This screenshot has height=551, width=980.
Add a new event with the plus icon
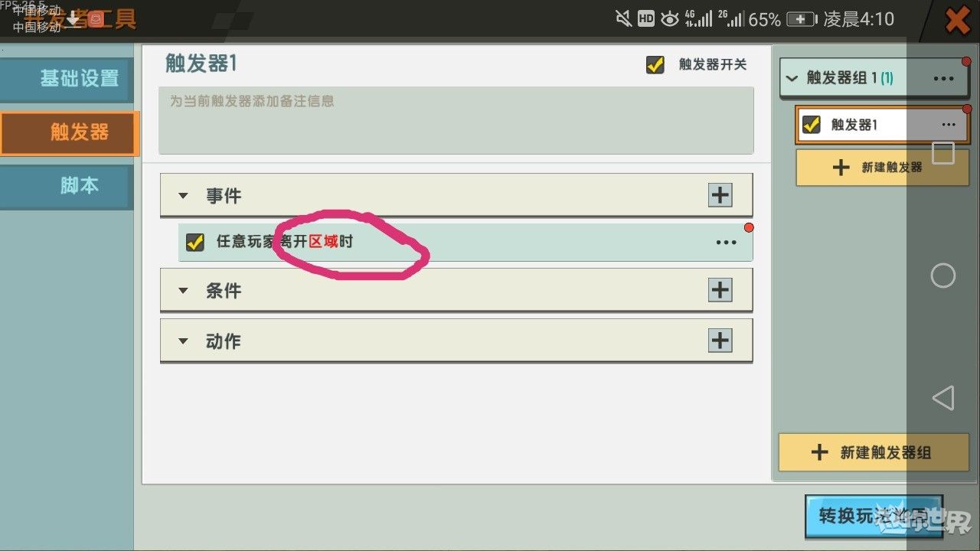(720, 195)
